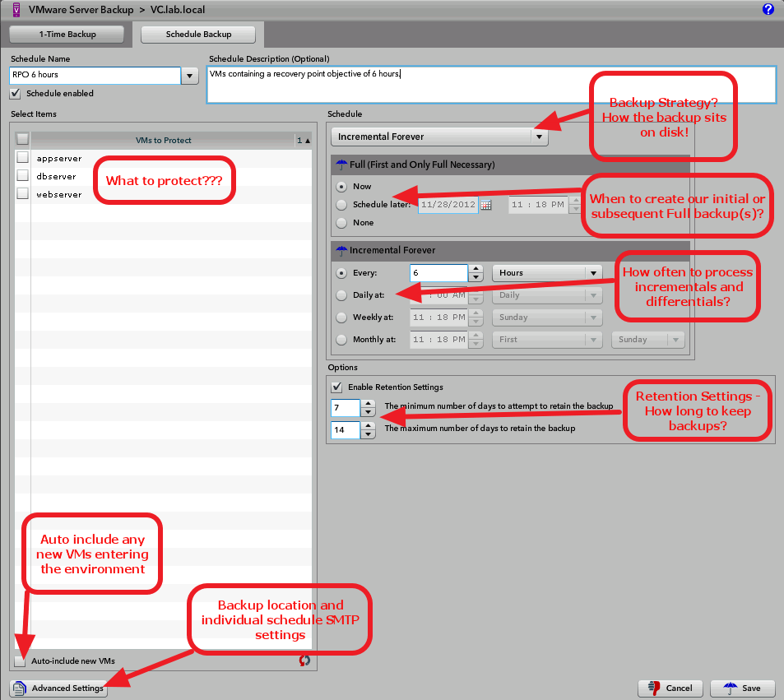Click the VMware Server Backup app icon

(x=16, y=10)
